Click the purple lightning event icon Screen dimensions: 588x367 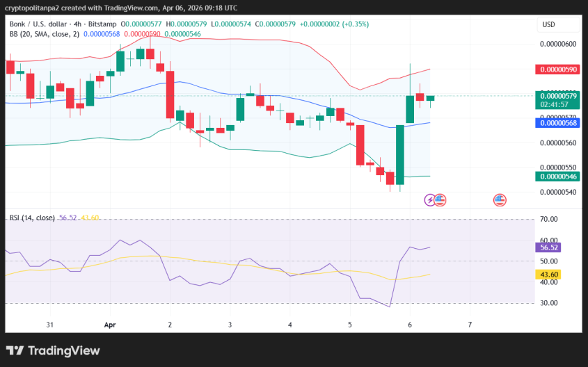430,200
